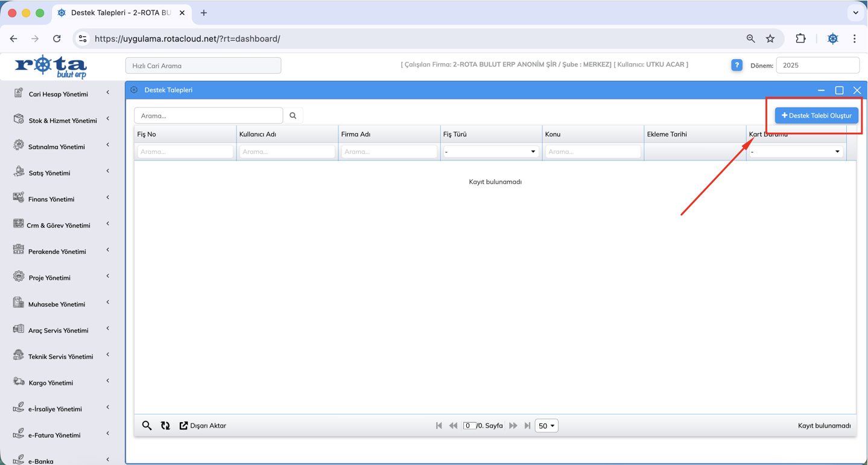
Task: Click the refresh icon in bottom toolbar
Action: click(x=165, y=426)
